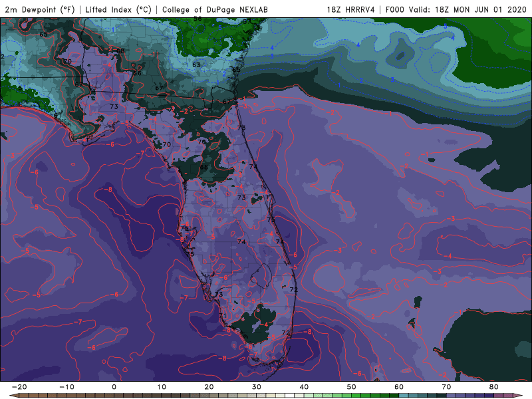Screen dimensions: 532x399
Task: Click the "18Z HRRRV4" model run label
Action: pyautogui.click(x=351, y=9)
